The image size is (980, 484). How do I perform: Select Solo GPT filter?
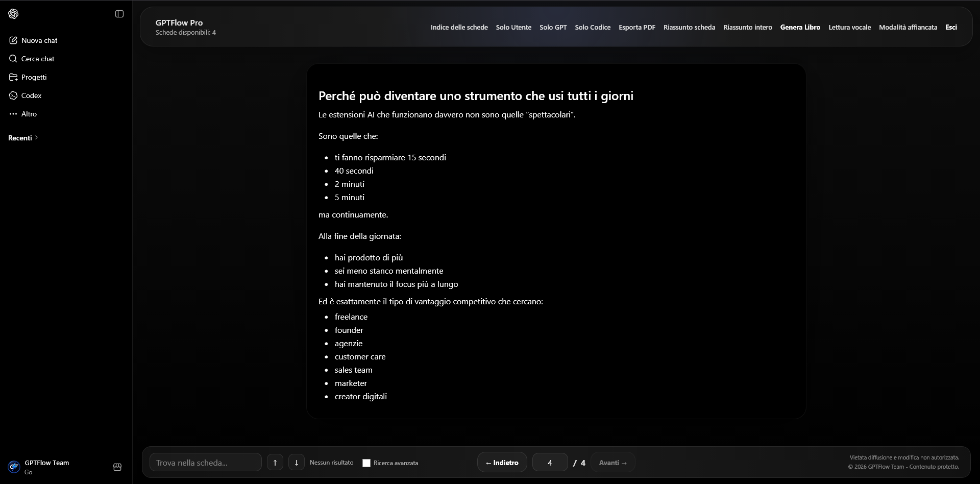coord(553,27)
